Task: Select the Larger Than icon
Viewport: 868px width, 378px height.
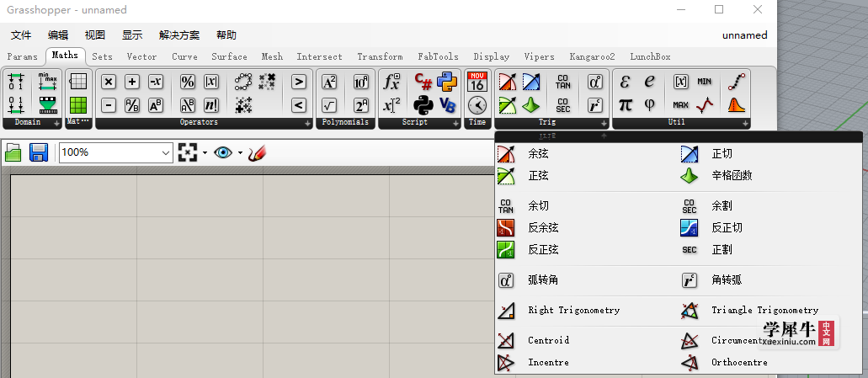Action: pos(298,82)
